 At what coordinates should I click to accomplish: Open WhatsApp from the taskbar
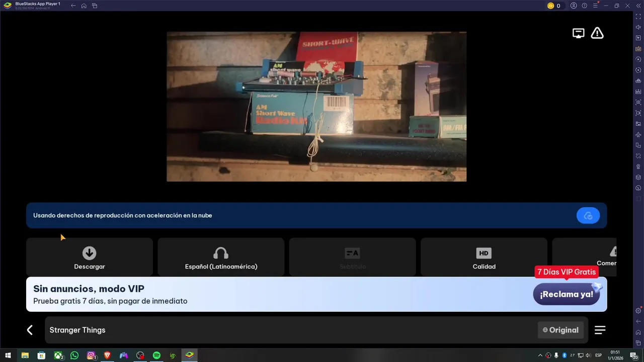[74, 355]
